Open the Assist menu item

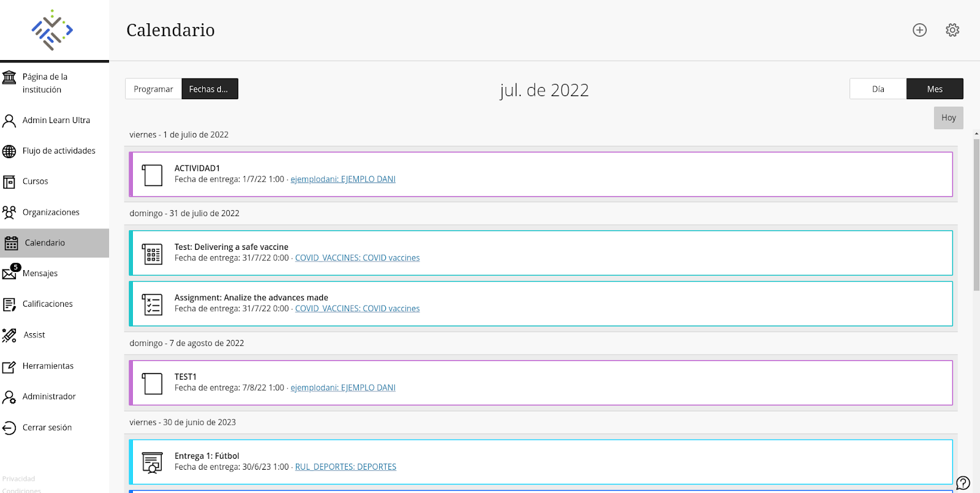point(55,335)
